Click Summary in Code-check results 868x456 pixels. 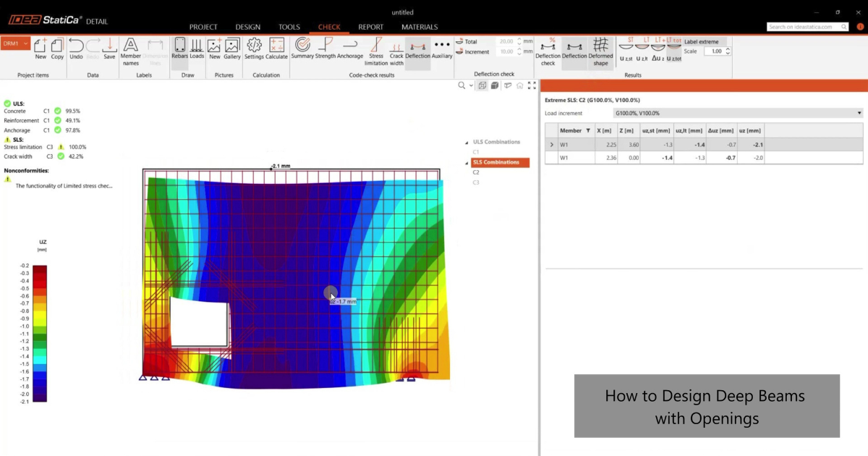[x=302, y=47]
